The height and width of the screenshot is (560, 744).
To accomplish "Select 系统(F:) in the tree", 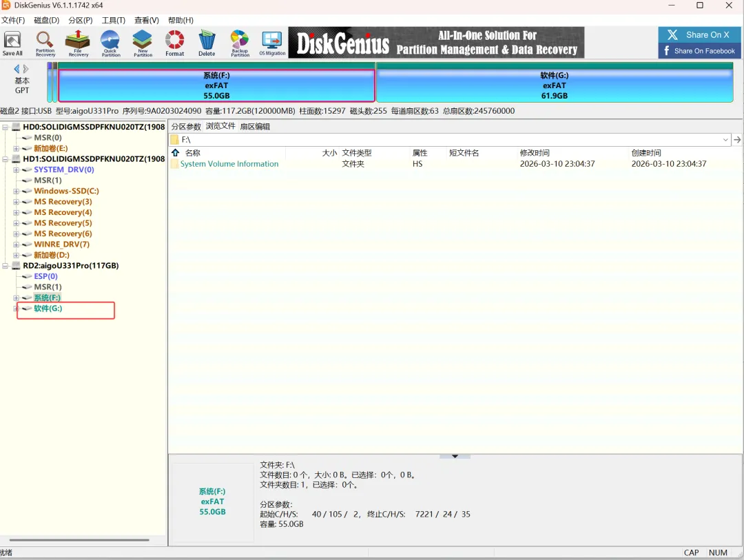I will [47, 298].
